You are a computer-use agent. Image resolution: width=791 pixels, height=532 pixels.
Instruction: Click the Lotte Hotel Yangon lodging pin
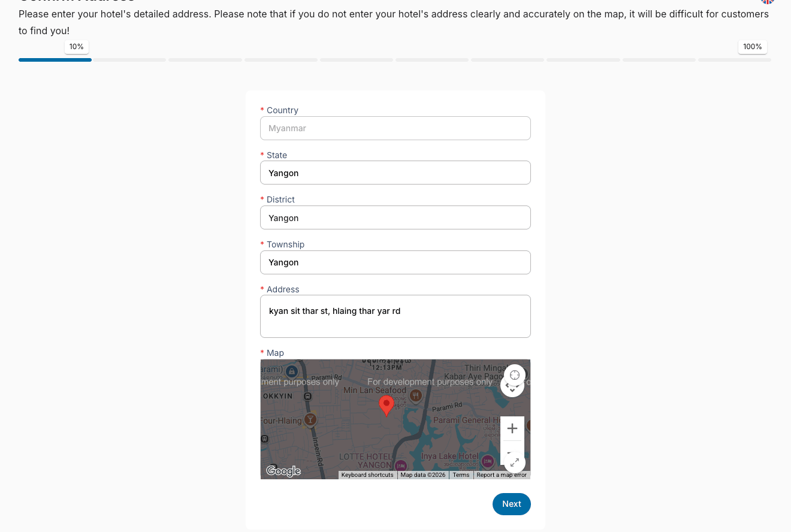(400, 465)
